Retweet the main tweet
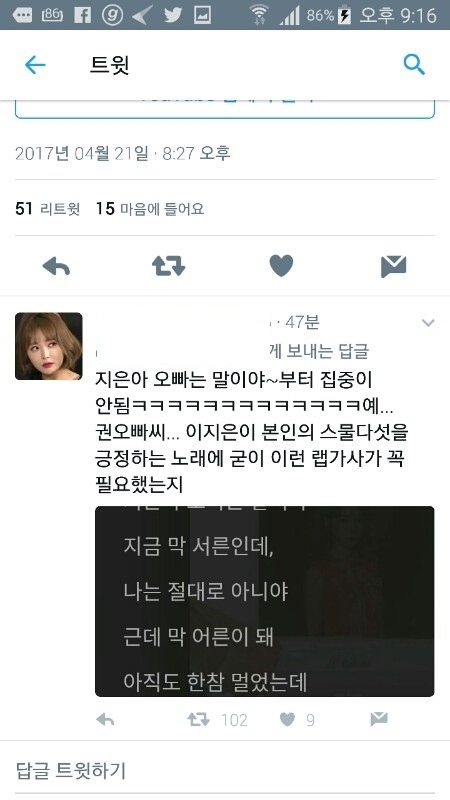450x800 pixels. pos(168,266)
